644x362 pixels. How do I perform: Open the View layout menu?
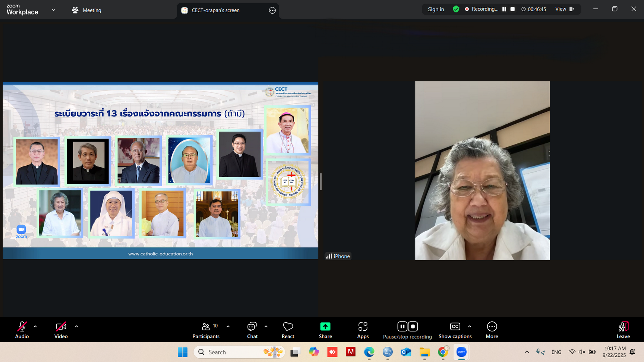[564, 9]
